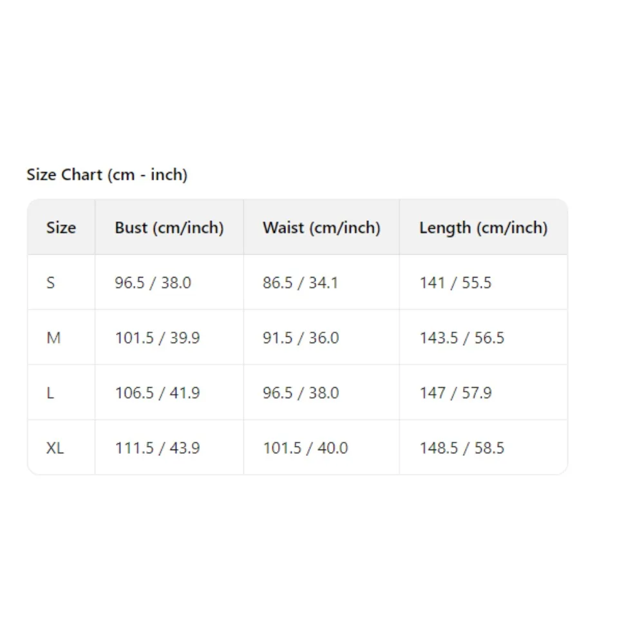Viewport: 644px width, 644px height.
Task: Click length value 148.5 / 58.5
Action: tap(462, 448)
